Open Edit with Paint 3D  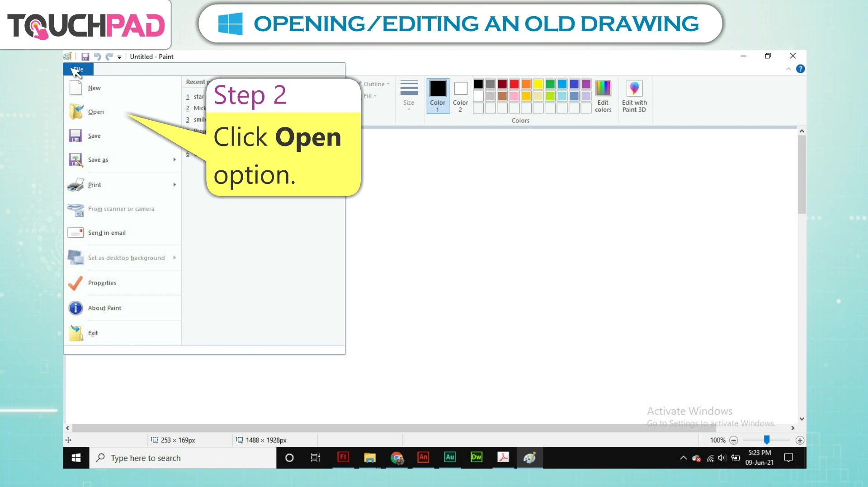click(634, 96)
